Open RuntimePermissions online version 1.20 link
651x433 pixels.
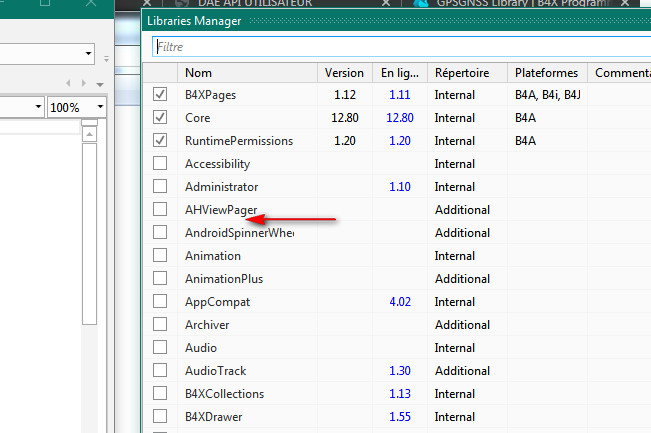pos(400,141)
